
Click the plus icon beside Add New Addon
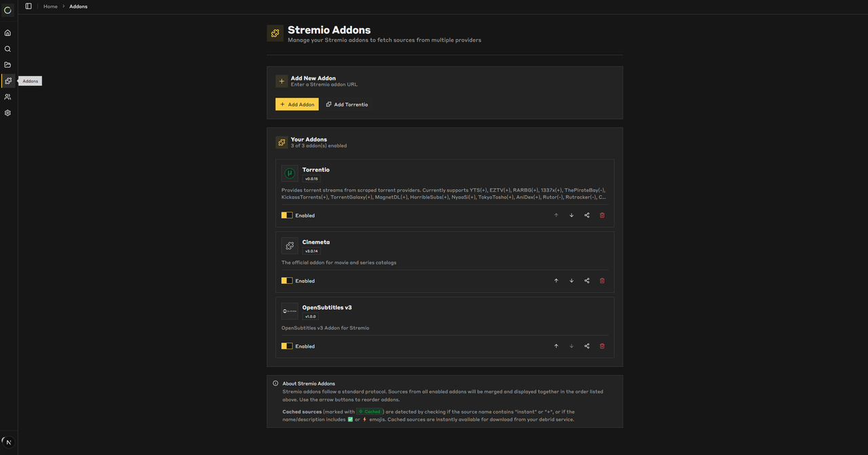pyautogui.click(x=282, y=81)
